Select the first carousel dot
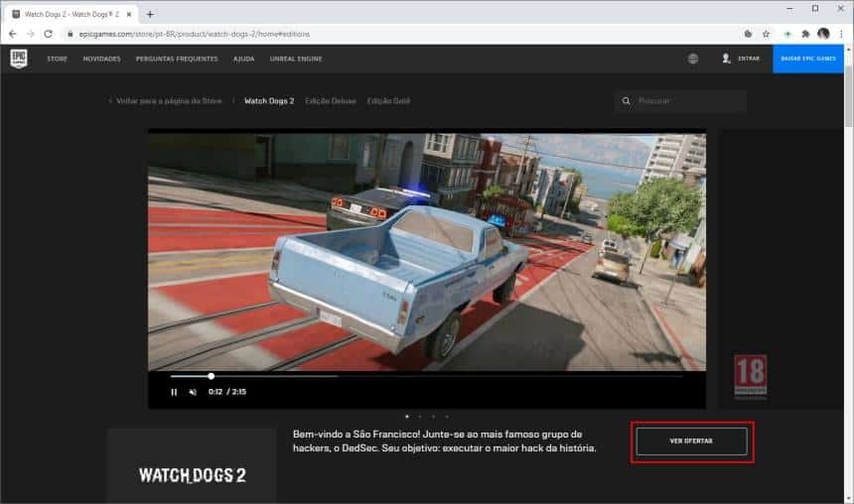854x504 pixels. point(407,417)
